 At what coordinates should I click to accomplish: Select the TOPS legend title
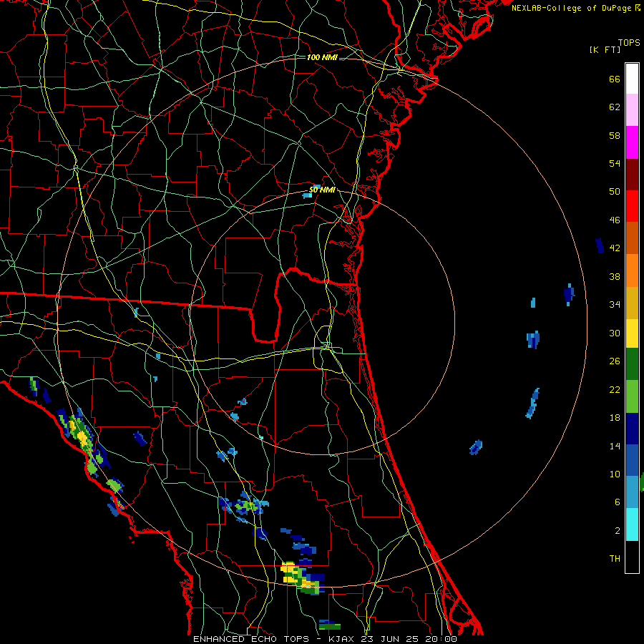pyautogui.click(x=629, y=42)
